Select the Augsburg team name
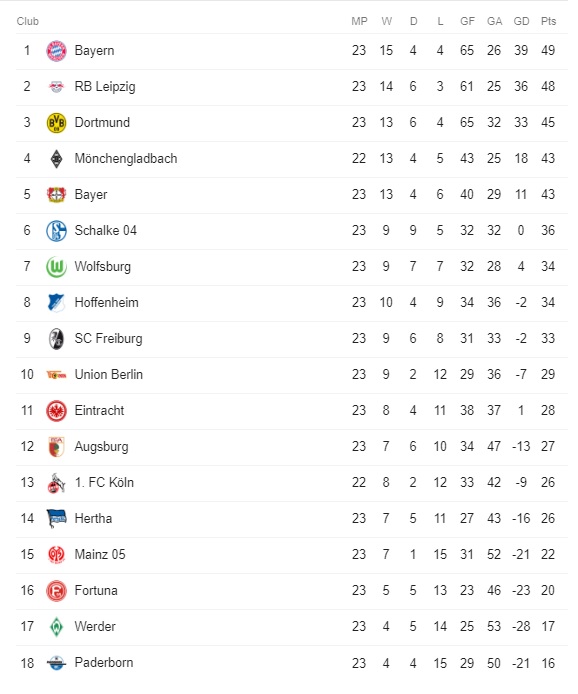Viewport: 578px width, 694px height. (101, 447)
